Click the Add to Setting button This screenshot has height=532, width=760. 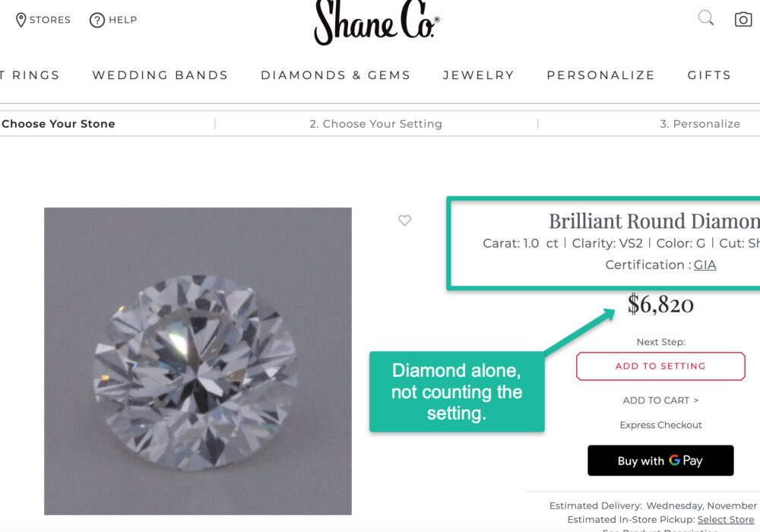point(660,366)
